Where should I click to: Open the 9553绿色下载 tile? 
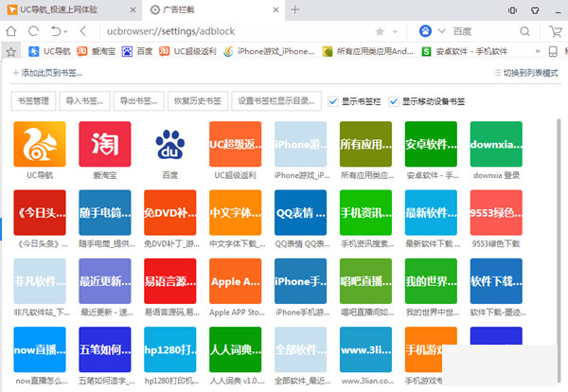tap(496, 213)
